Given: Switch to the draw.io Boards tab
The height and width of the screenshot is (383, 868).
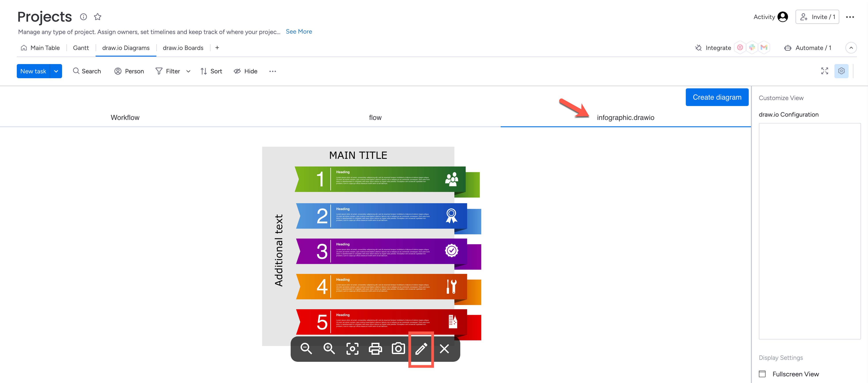Looking at the screenshot, I should tap(183, 47).
